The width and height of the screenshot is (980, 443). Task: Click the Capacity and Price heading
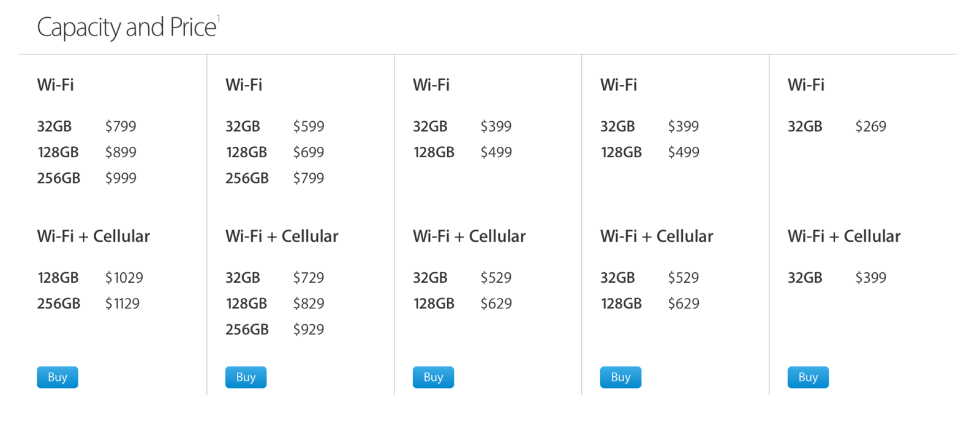[x=126, y=28]
